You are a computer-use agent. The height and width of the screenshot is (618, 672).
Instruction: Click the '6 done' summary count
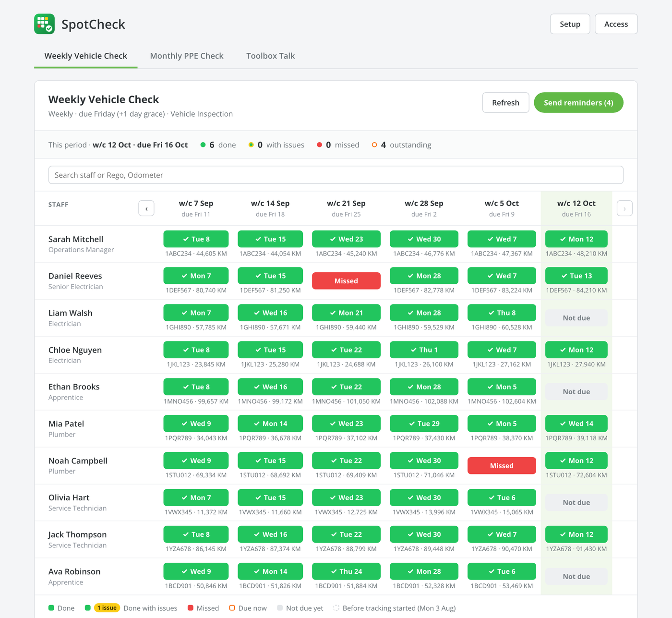click(218, 145)
